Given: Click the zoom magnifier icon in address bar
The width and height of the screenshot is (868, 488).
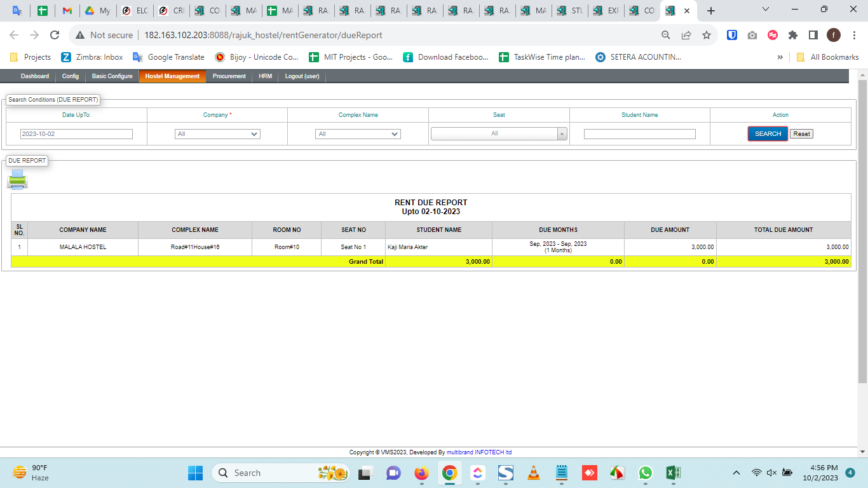Looking at the screenshot, I should tap(666, 35).
